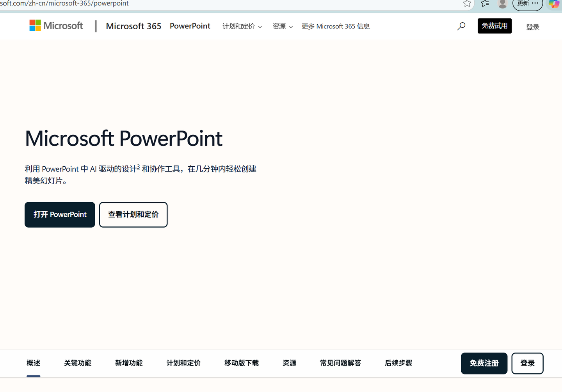Click the black 免费试用 button
Viewport: 562px width, 392px height.
pyautogui.click(x=494, y=26)
